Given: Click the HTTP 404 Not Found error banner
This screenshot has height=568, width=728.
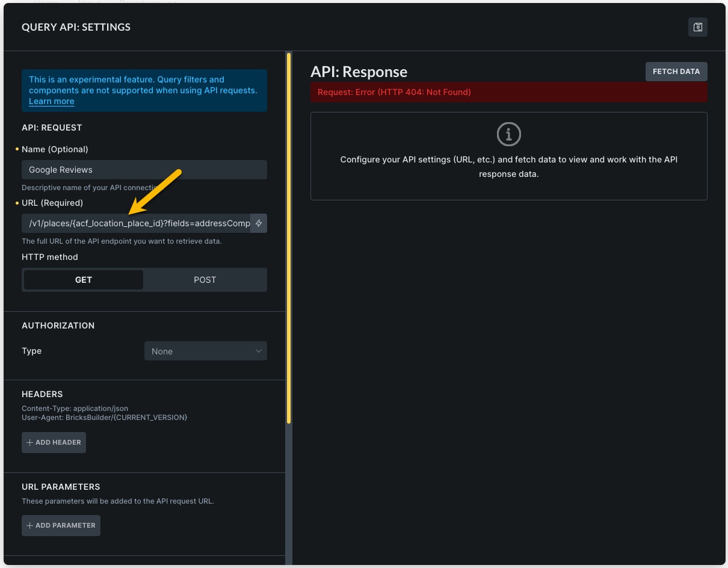Looking at the screenshot, I should point(508,93).
